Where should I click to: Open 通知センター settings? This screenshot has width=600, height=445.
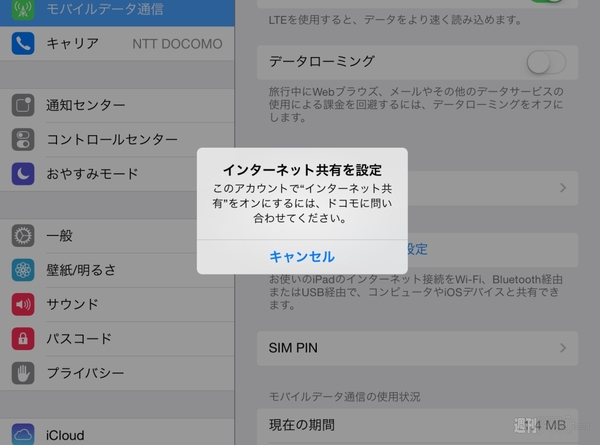(117, 105)
